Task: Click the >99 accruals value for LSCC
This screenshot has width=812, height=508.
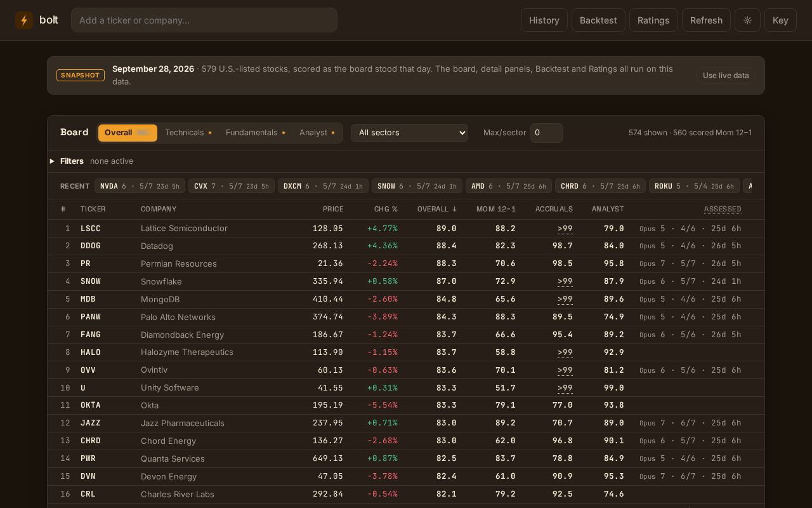Action: (565, 229)
